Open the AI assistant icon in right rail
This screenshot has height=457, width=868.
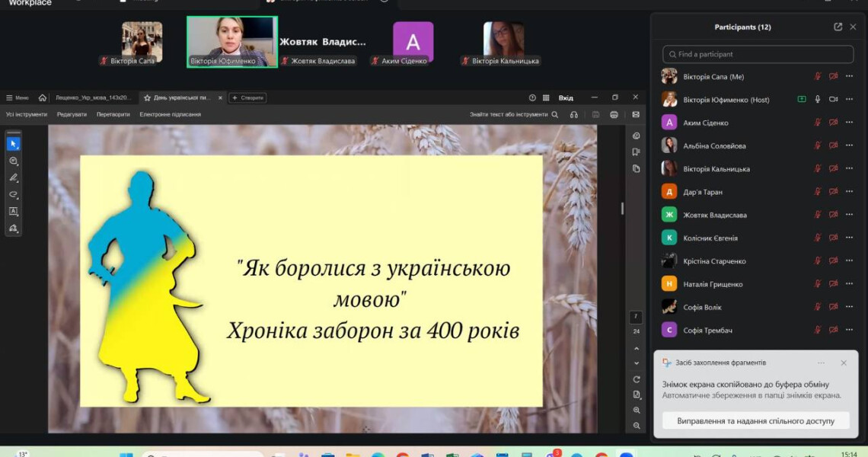click(x=636, y=136)
